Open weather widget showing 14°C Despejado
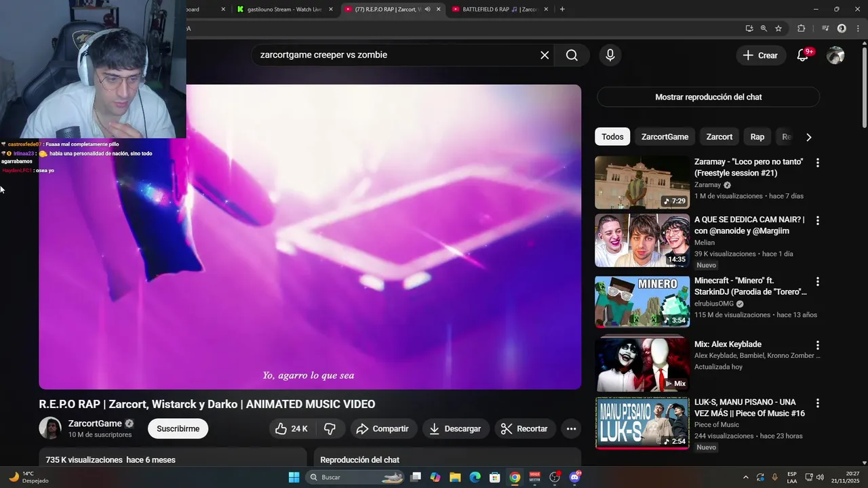 (28, 477)
